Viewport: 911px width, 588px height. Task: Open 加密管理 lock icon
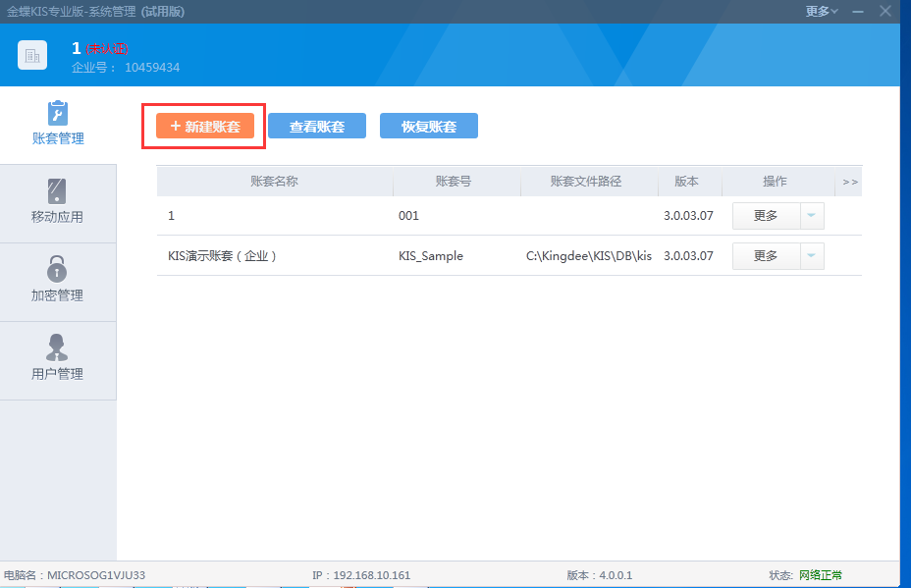pyautogui.click(x=58, y=268)
